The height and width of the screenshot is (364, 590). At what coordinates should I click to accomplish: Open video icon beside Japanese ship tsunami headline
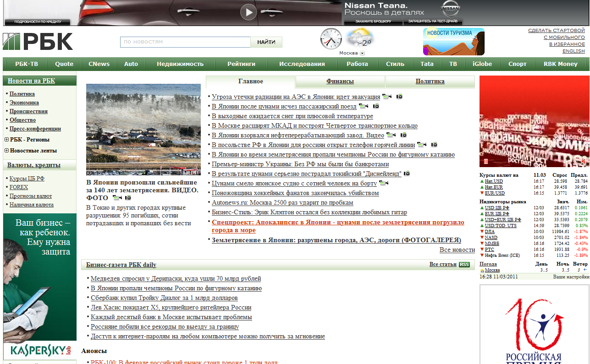(384, 183)
